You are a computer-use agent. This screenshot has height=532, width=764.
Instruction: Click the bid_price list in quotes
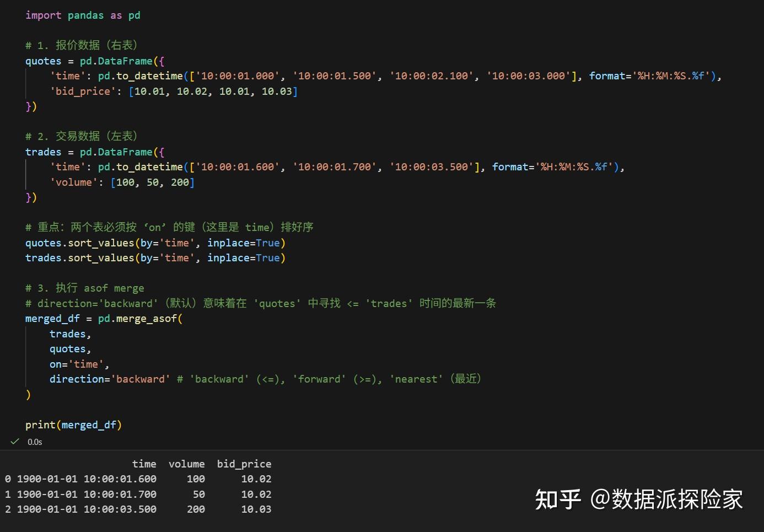pyautogui.click(x=213, y=92)
